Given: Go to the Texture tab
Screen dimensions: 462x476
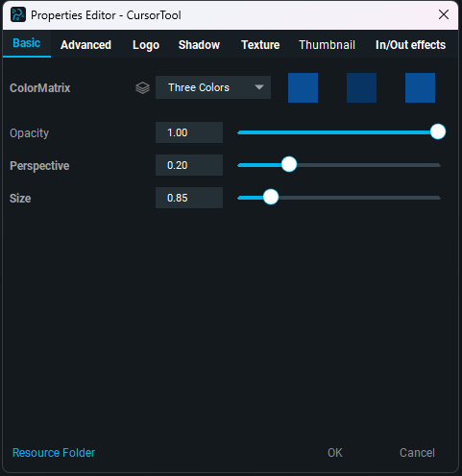Looking at the screenshot, I should click(x=260, y=45).
